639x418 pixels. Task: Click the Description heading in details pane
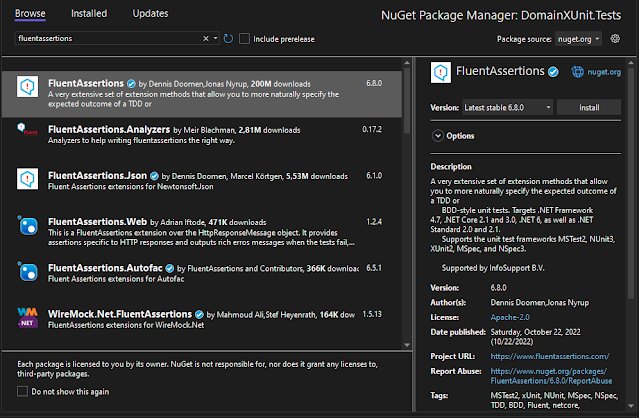451,167
